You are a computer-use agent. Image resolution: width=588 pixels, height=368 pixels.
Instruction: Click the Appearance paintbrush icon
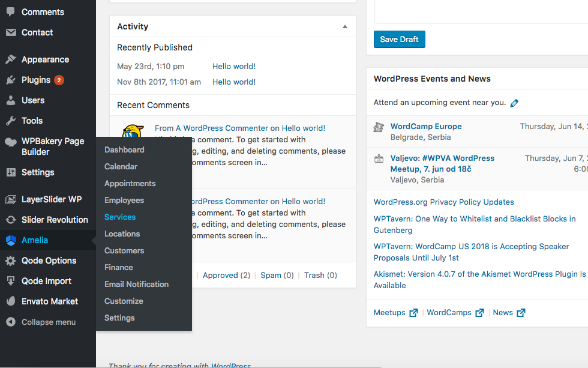[11, 59]
